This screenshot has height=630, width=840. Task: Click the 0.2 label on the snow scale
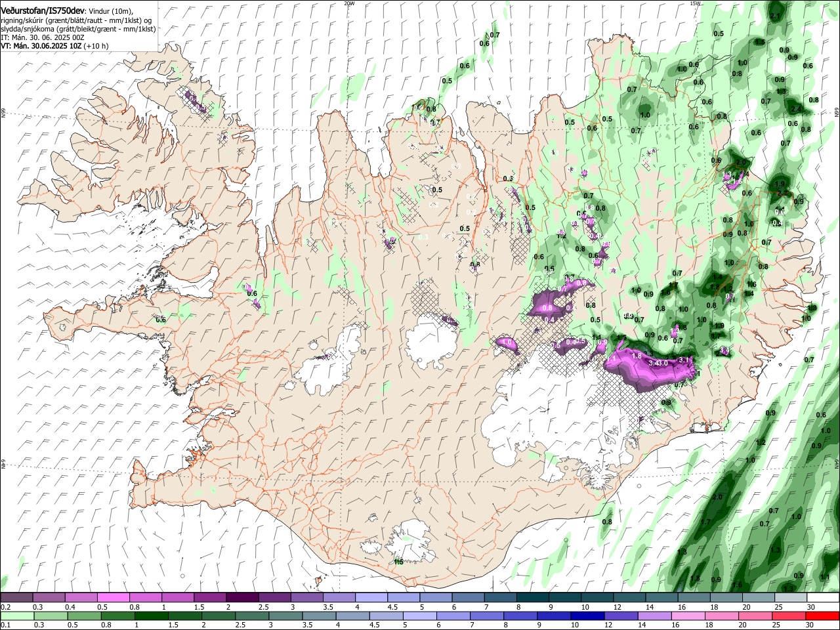[x=5, y=607]
